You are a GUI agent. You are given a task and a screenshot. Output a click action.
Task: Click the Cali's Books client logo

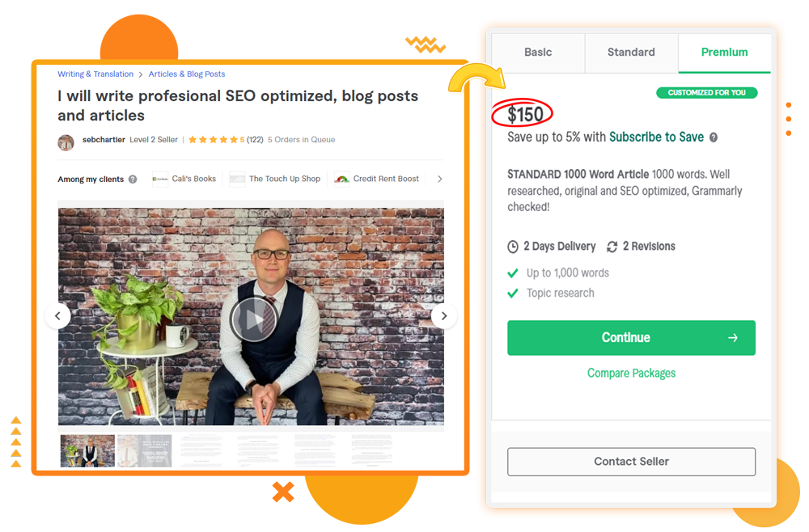pyautogui.click(x=160, y=179)
